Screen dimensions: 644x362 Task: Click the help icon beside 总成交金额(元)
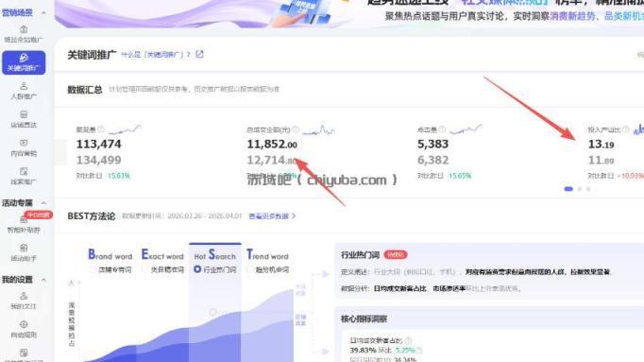coord(296,129)
